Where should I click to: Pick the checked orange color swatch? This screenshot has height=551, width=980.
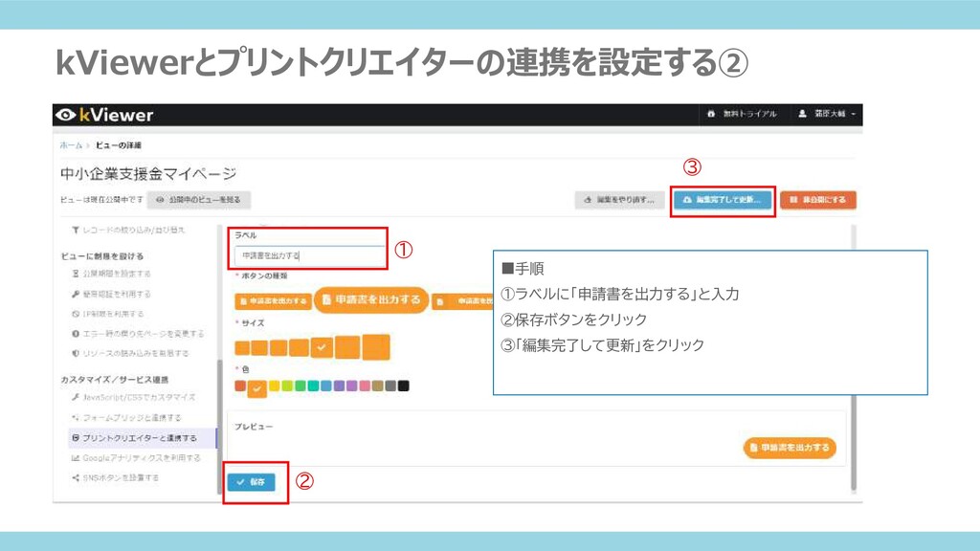point(256,388)
